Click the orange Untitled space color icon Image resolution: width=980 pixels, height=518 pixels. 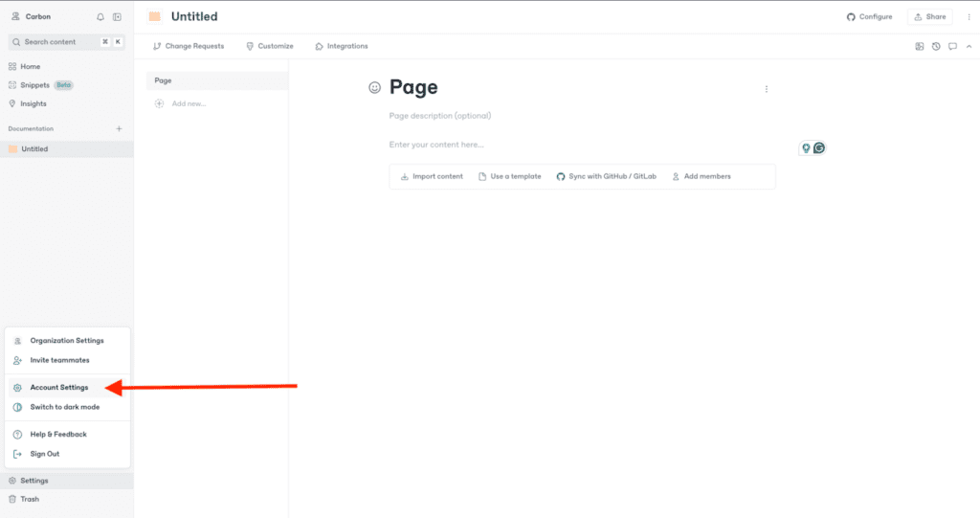(x=154, y=17)
